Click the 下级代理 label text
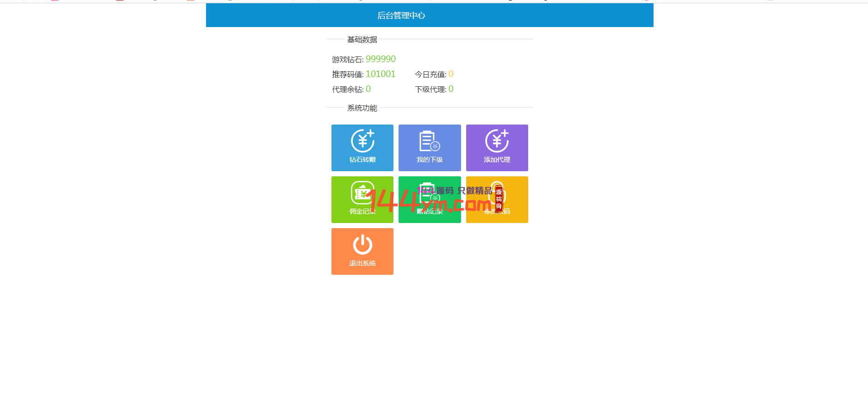 [430, 90]
